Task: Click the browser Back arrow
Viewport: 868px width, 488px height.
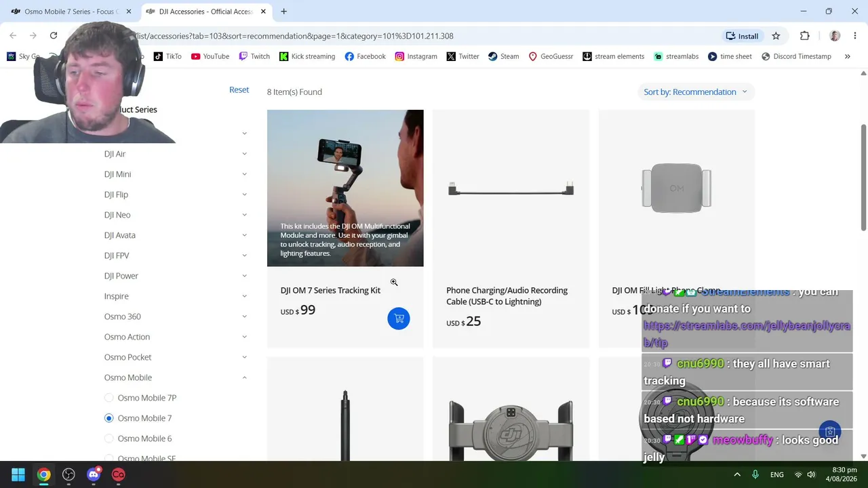Action: (13, 36)
